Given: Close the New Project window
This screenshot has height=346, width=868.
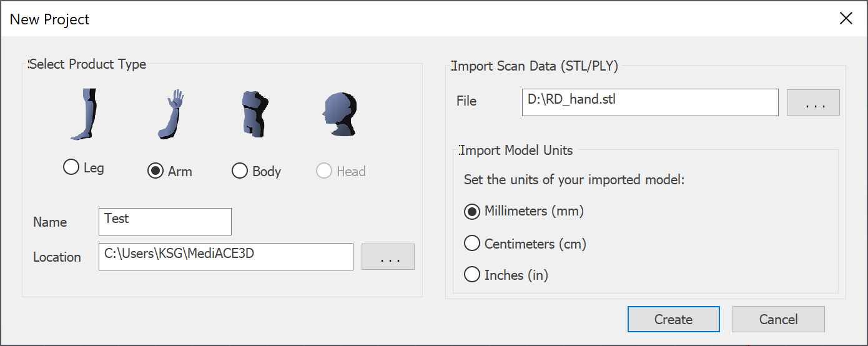Looking at the screenshot, I should [x=846, y=19].
